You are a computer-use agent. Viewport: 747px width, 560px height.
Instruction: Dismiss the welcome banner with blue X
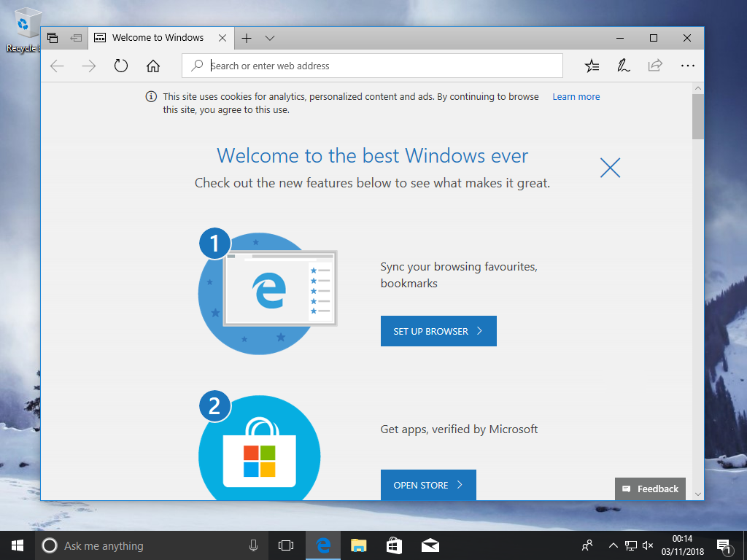click(x=610, y=168)
